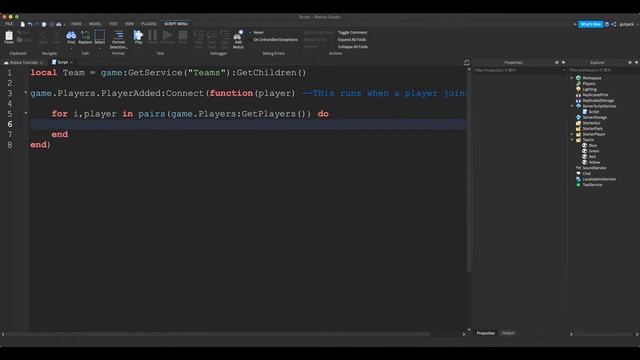Open the Roblox Tutorials document tab
640x360 pixels.
(24, 62)
